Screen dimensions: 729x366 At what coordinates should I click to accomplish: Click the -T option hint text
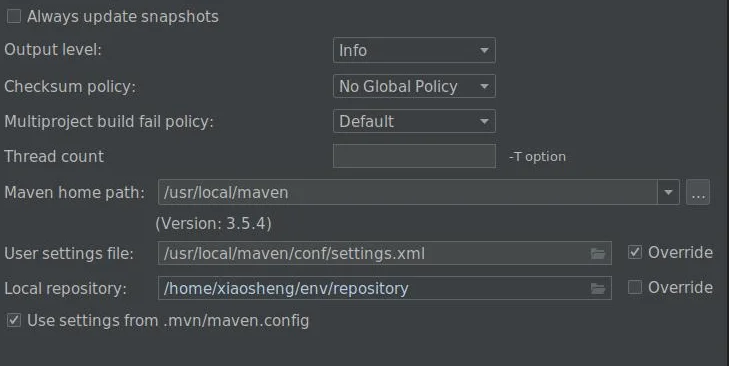pyautogui.click(x=537, y=157)
